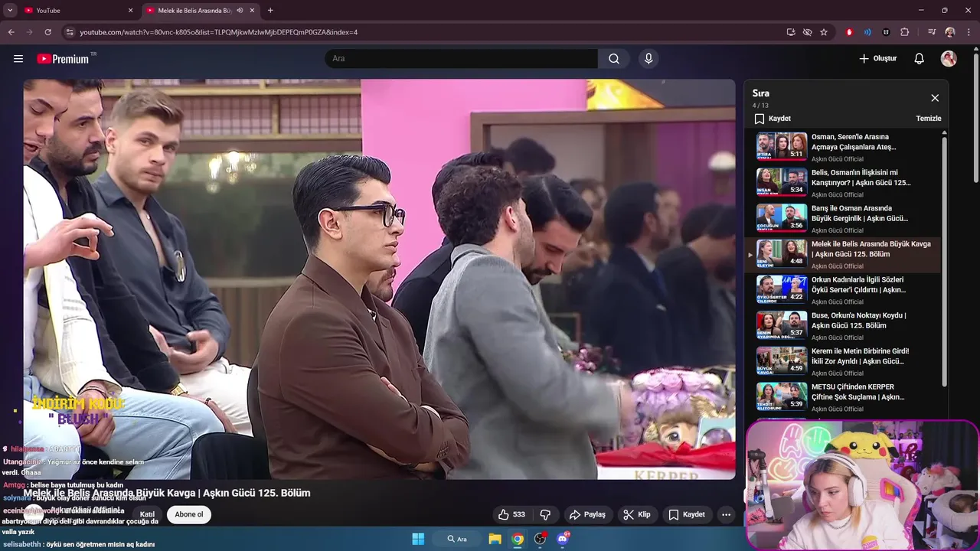Save the queue with Kaydet
Screen dimensions: 980x551
tap(773, 119)
